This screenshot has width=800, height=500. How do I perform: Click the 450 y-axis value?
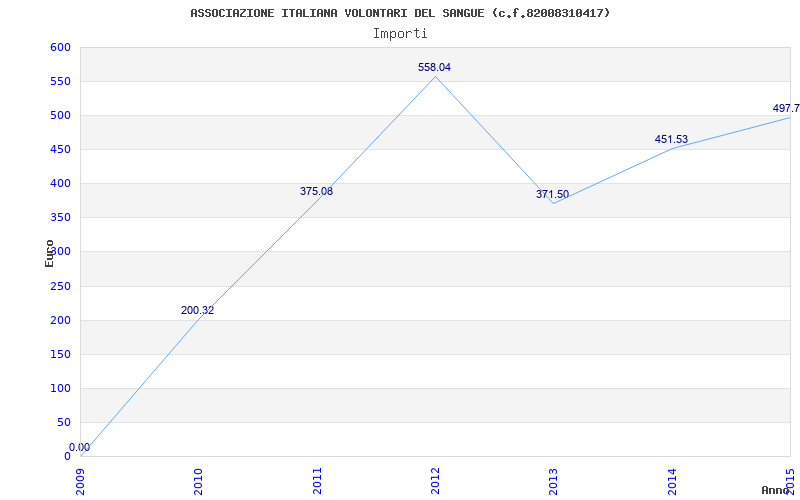pyautogui.click(x=60, y=149)
